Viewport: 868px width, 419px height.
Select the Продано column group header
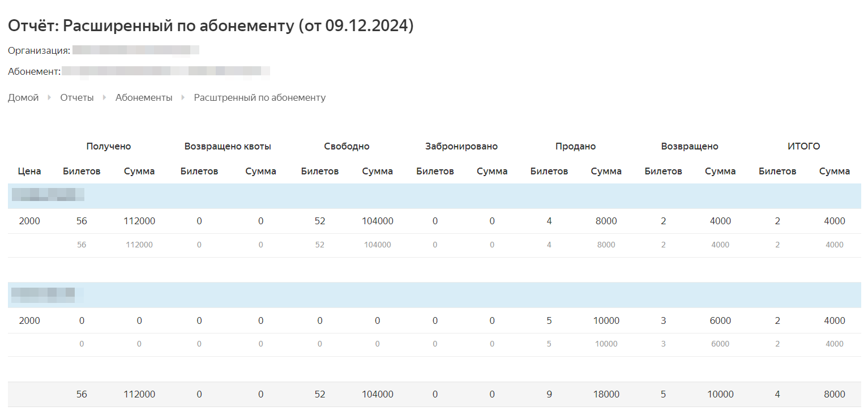point(575,146)
